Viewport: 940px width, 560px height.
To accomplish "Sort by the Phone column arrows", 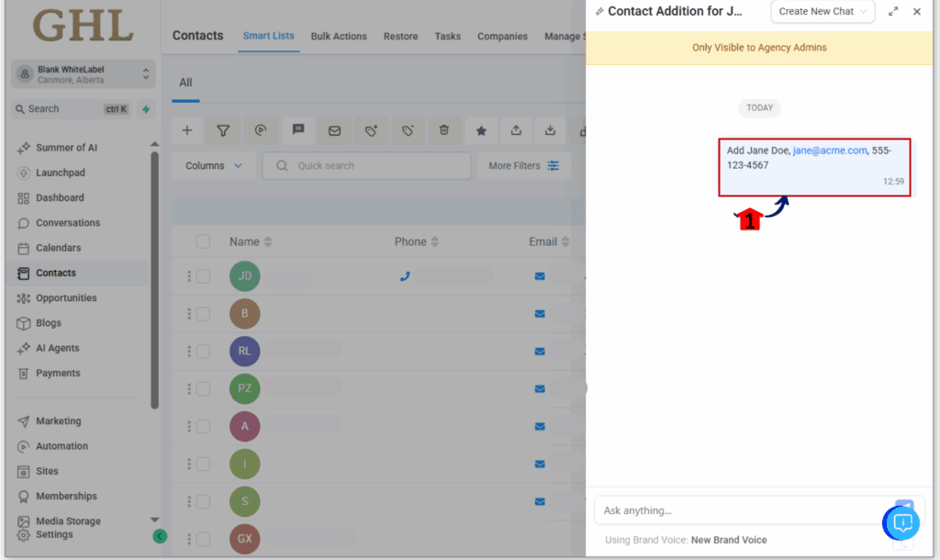I will [x=434, y=241].
